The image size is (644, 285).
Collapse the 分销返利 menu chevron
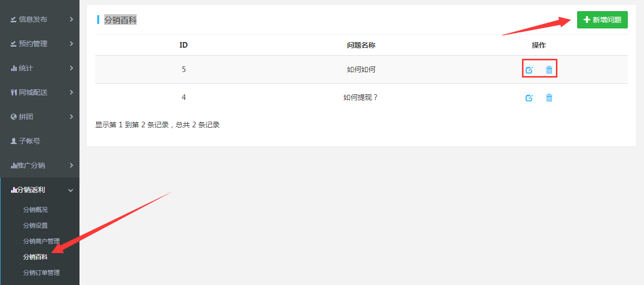(x=71, y=190)
